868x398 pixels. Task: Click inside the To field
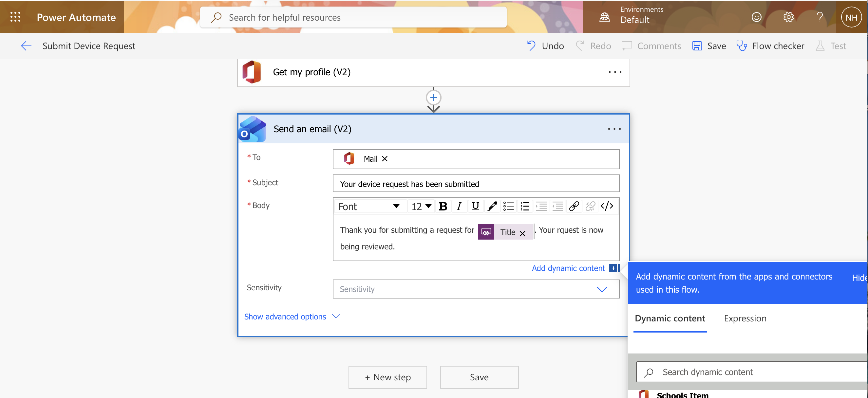(476, 159)
